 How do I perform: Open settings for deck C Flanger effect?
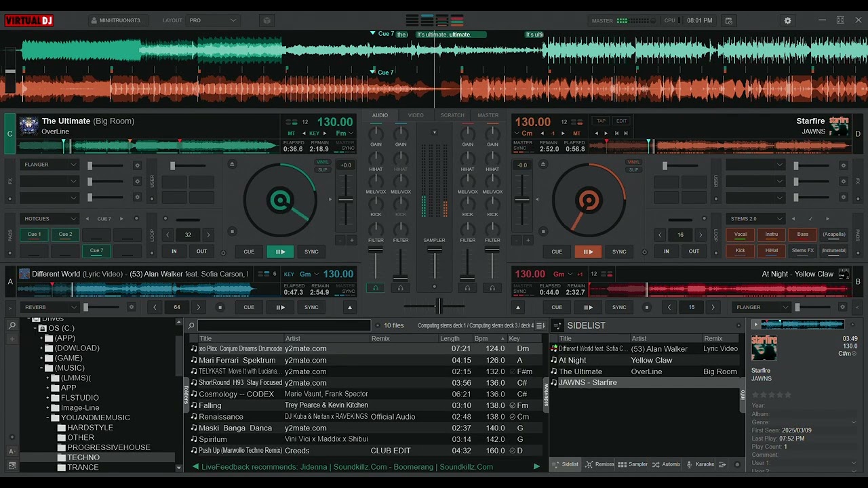tap(137, 165)
